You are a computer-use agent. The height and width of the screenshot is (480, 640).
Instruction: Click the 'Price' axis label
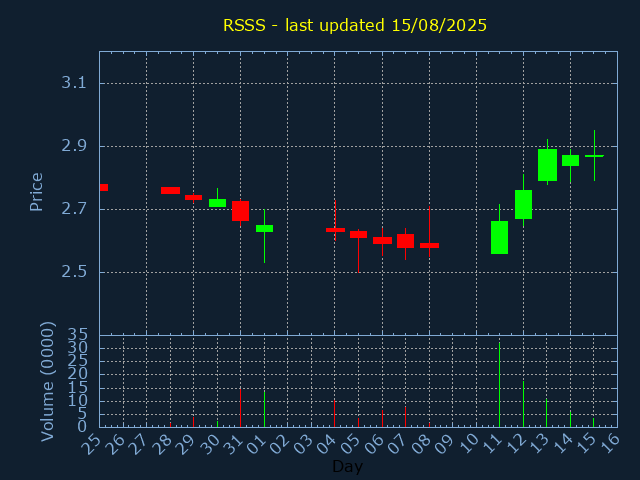[x=36, y=192]
